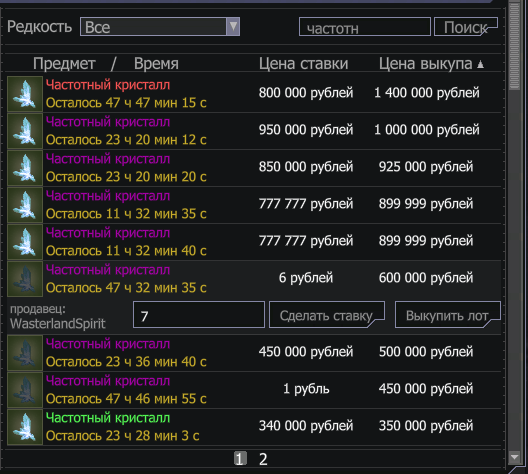The height and width of the screenshot is (474, 528).
Task: Click crystal icon of 1 000 000 рублей lot
Action: coord(25,131)
